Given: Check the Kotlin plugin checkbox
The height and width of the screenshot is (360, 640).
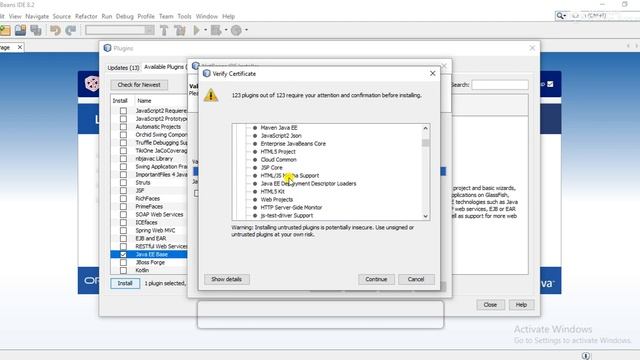Looking at the screenshot, I should (123, 270).
